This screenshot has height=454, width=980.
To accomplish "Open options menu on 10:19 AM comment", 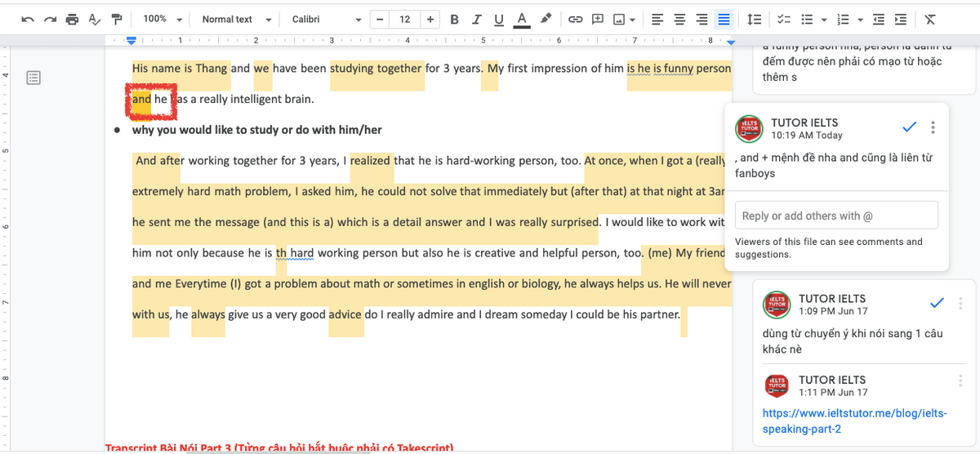I will (933, 127).
